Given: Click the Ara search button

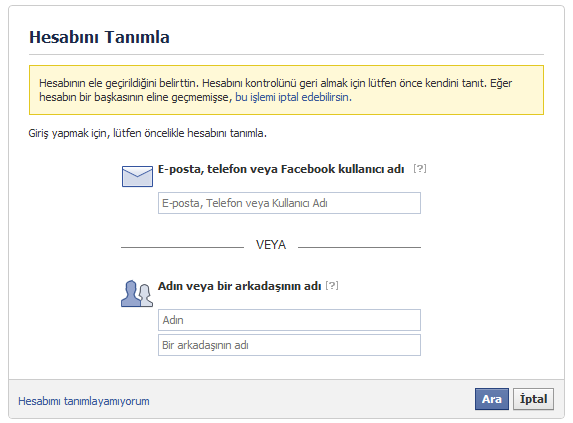Looking at the screenshot, I should click(x=492, y=399).
